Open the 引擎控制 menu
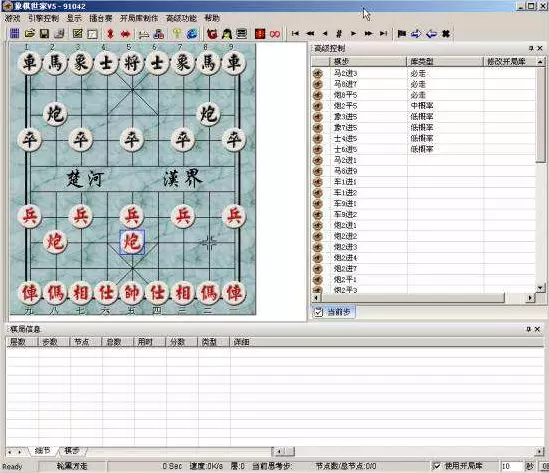The width and height of the screenshot is (549, 473). click(43, 18)
